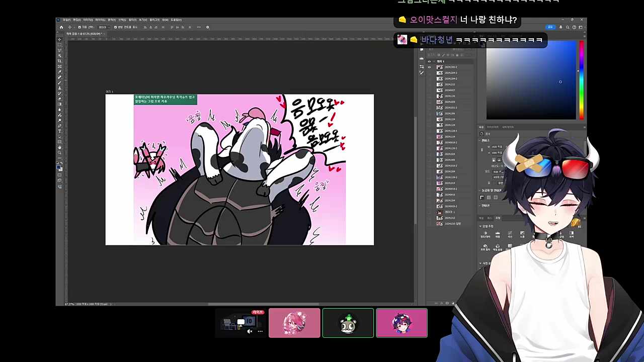644x362 pixels.
Task: Select the Brush tool
Action: [x=59, y=83]
